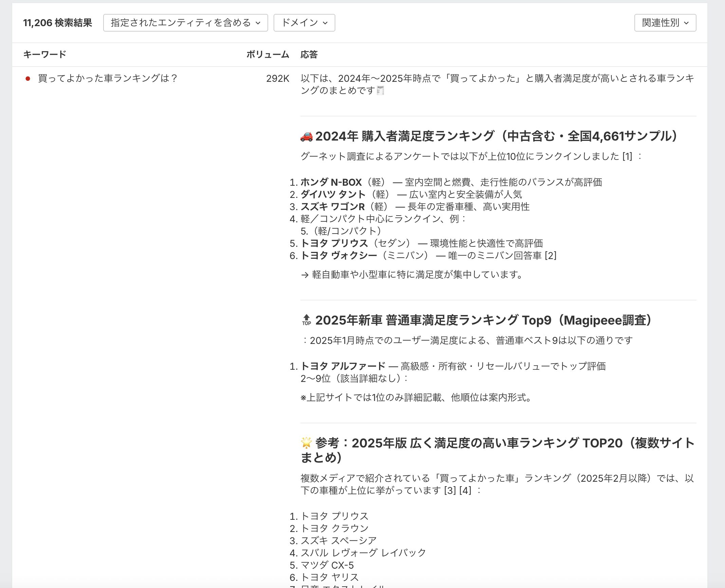
Task: Expand the ドメイン filter dropdown
Action: (x=304, y=23)
